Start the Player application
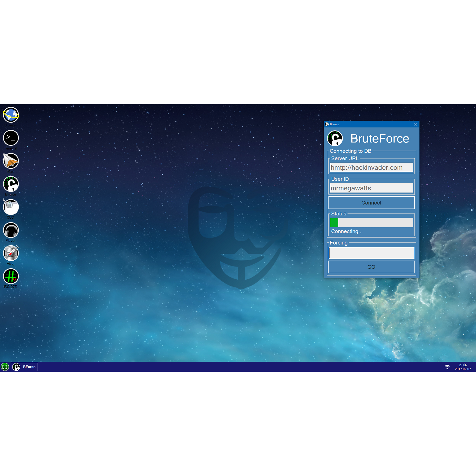 [11, 231]
